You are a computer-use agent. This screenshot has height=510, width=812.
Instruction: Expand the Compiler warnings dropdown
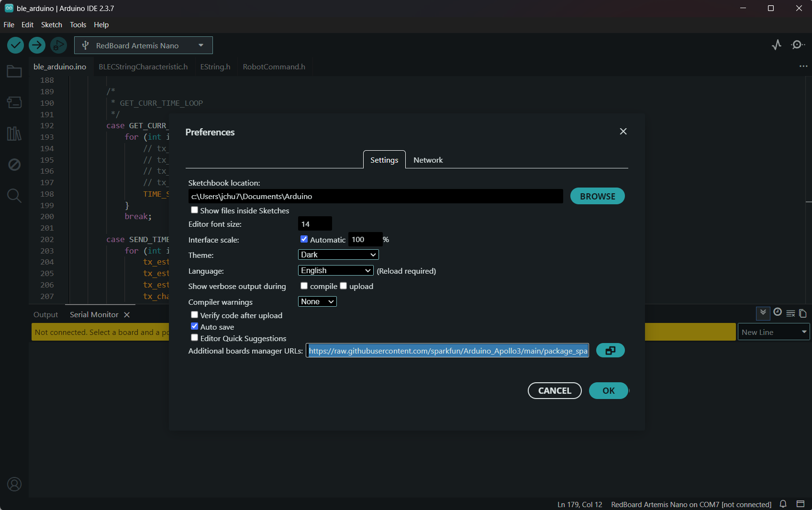pyautogui.click(x=317, y=302)
